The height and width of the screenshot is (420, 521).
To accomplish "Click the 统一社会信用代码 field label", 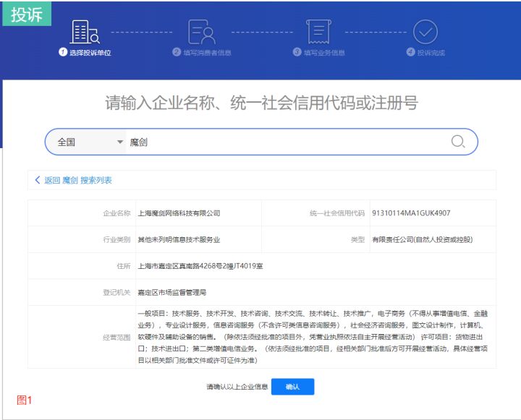I will tap(337, 213).
